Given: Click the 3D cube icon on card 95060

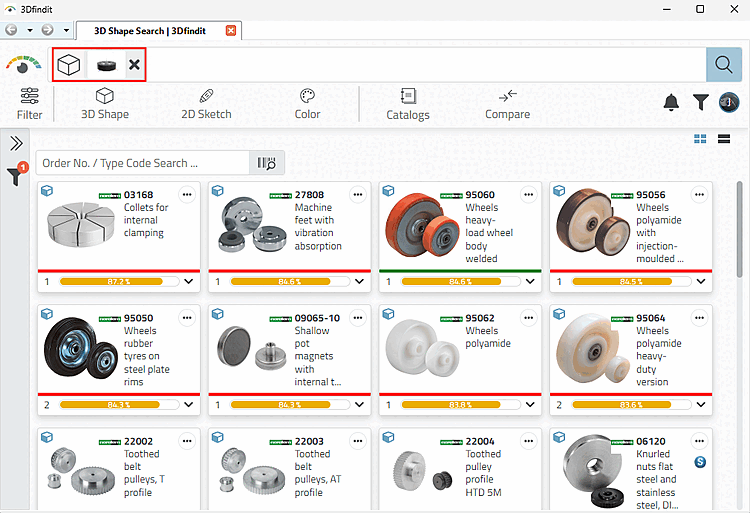Looking at the screenshot, I should pos(388,191).
